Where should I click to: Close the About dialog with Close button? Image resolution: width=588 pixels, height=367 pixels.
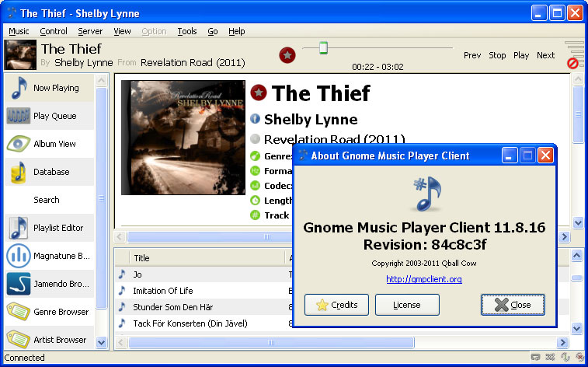click(x=513, y=305)
